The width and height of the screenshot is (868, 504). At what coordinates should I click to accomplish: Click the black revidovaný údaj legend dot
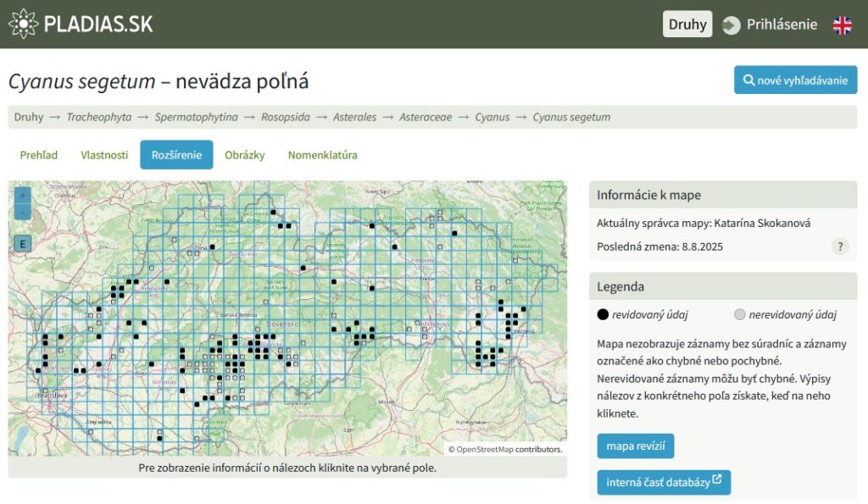(603, 314)
